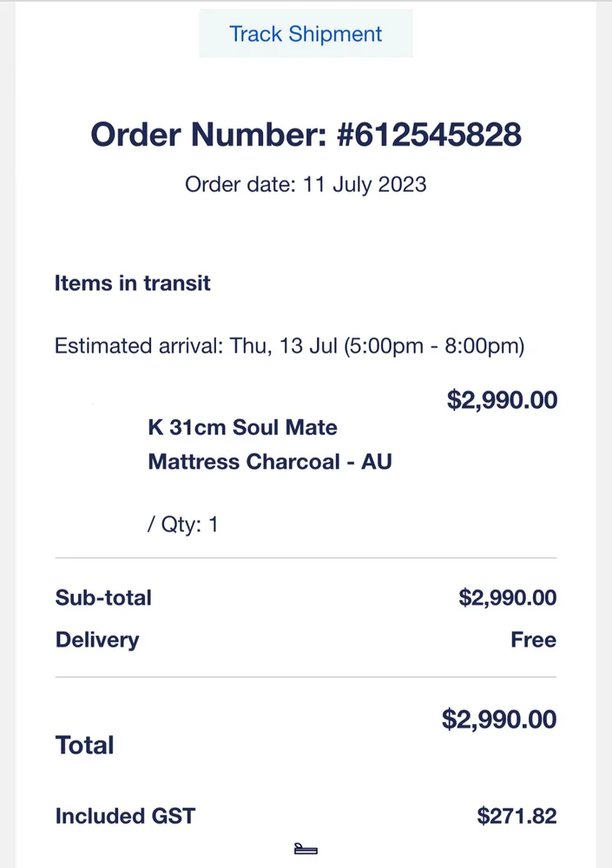Click the divider line above Sub-total

tap(306, 558)
